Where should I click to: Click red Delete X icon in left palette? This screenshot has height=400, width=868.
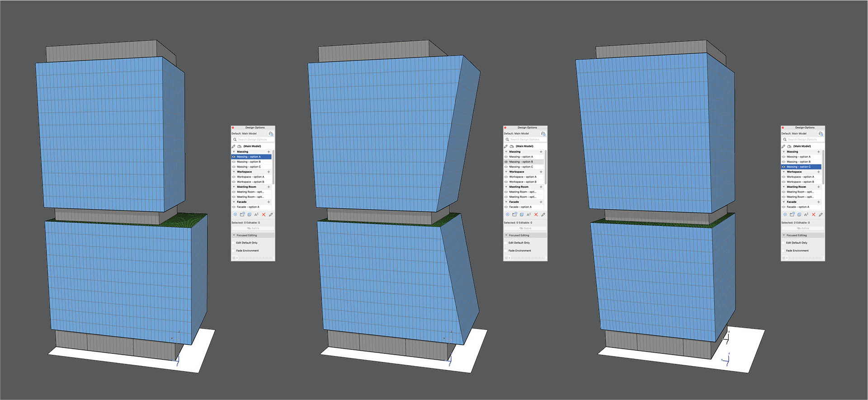[x=264, y=214]
